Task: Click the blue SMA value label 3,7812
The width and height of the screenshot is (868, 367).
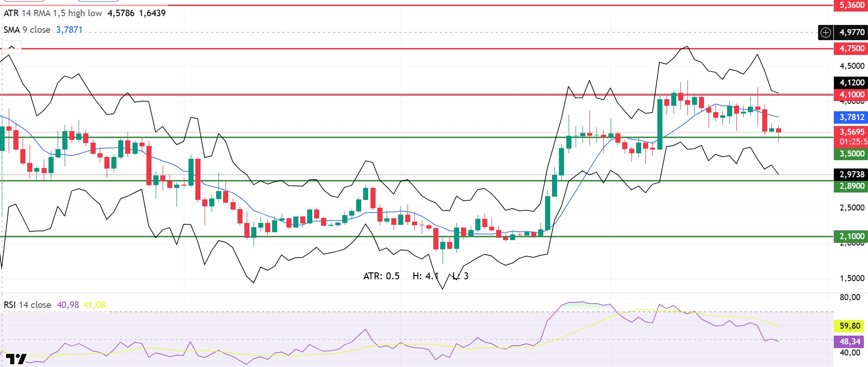Action: point(851,117)
